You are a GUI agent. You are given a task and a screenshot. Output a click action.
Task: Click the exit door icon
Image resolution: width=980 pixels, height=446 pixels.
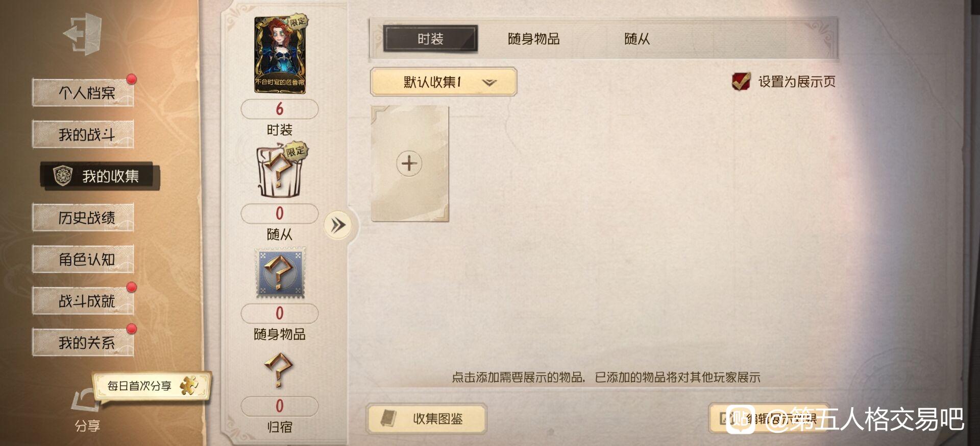83,34
